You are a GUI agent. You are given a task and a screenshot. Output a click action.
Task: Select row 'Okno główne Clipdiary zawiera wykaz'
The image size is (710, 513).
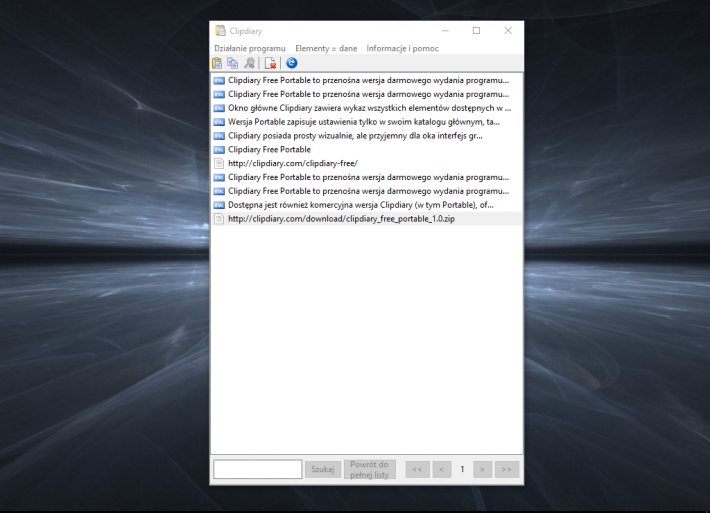(x=367, y=108)
